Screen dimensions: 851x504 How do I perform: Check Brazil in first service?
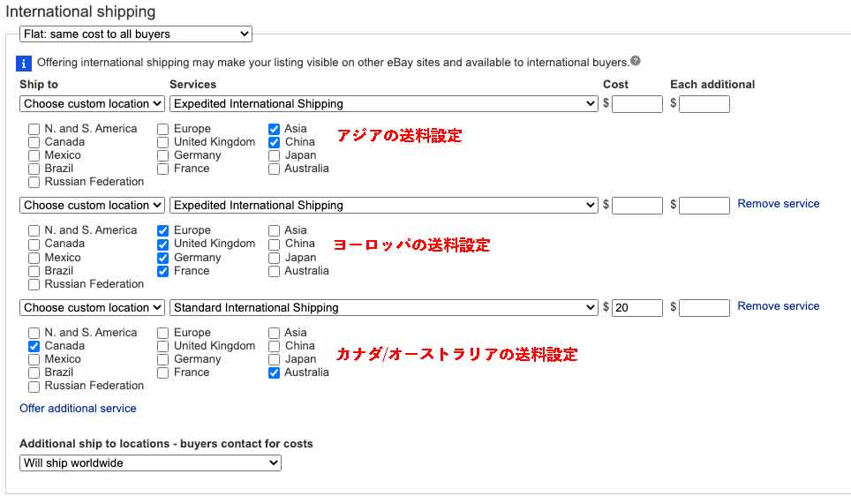[34, 169]
